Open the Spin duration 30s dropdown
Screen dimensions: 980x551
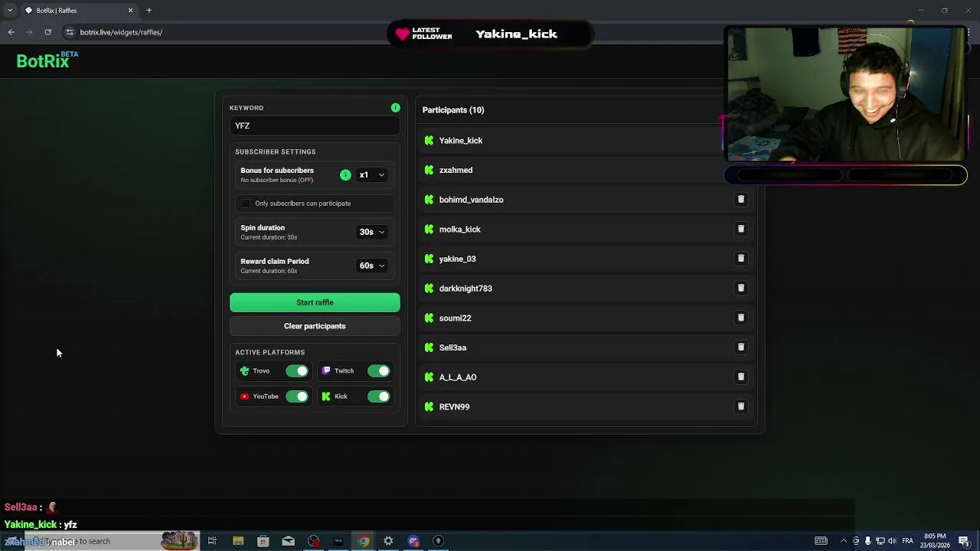tap(372, 232)
